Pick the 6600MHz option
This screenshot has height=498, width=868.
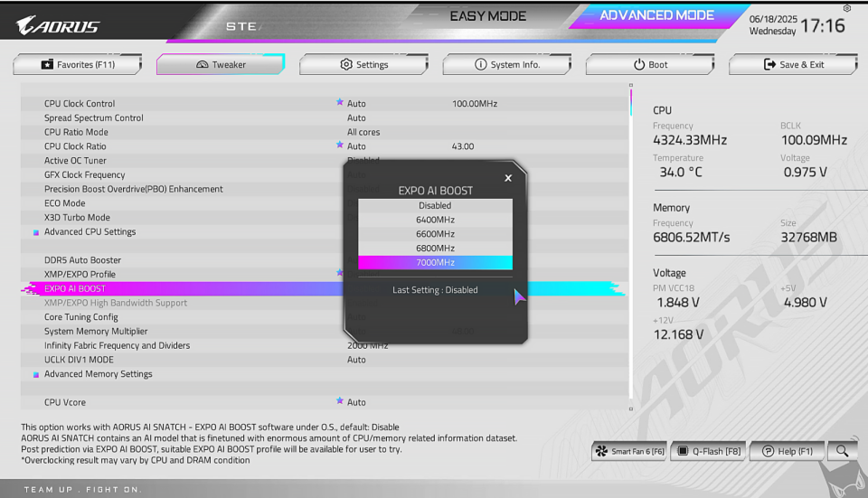coord(435,234)
